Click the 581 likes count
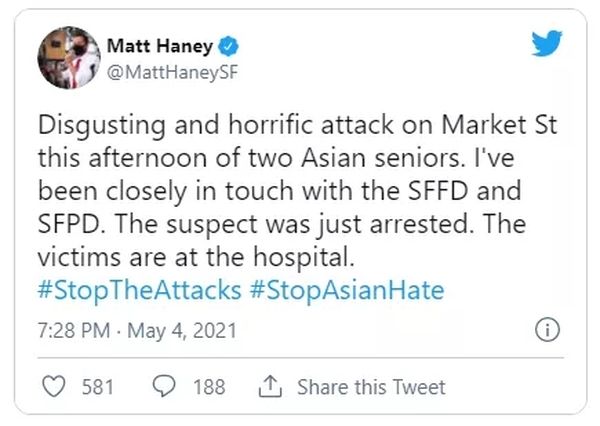600x426 pixels. tap(97, 386)
